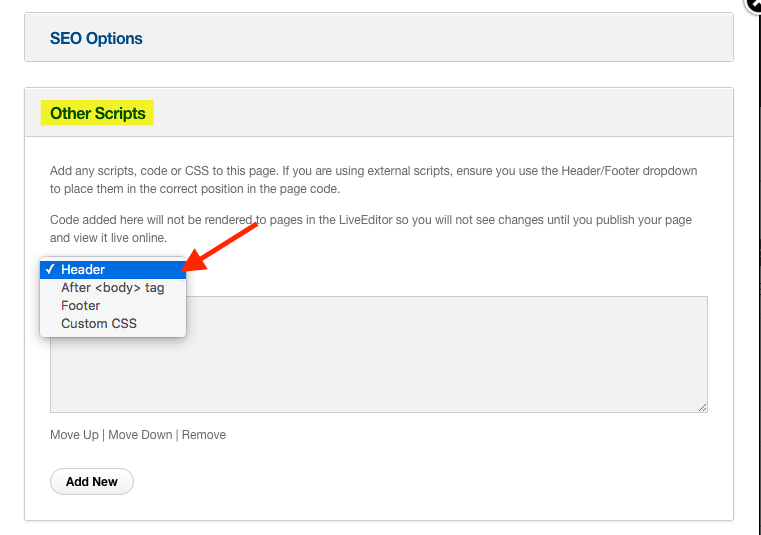761x535 pixels.
Task: Click the red arrow annotation
Action: [x=218, y=247]
